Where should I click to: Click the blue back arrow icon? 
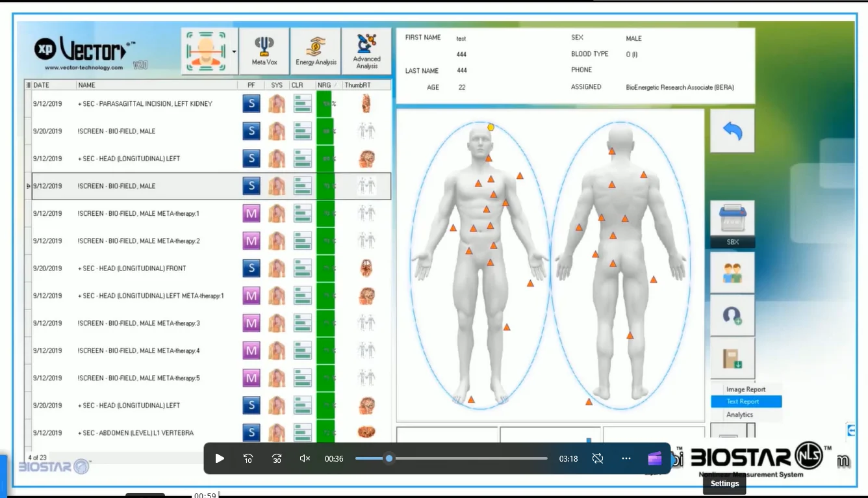(732, 130)
